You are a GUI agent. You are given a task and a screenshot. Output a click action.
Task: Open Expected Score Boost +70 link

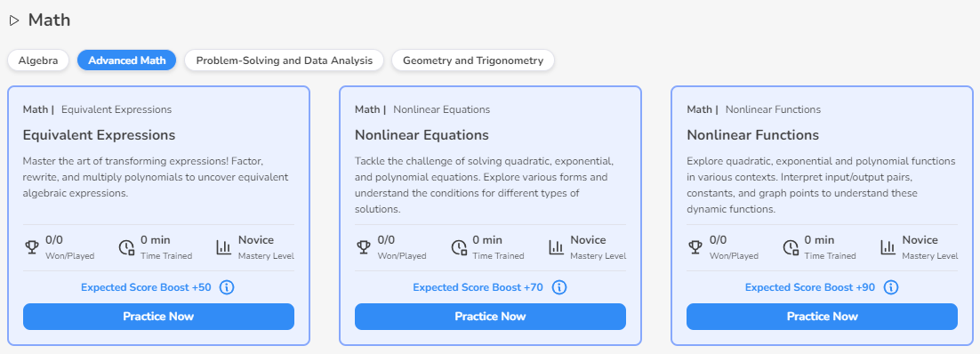click(x=478, y=287)
